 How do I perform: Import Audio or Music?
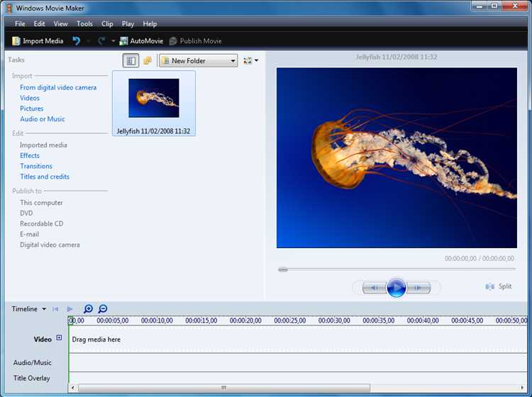pyautogui.click(x=42, y=119)
